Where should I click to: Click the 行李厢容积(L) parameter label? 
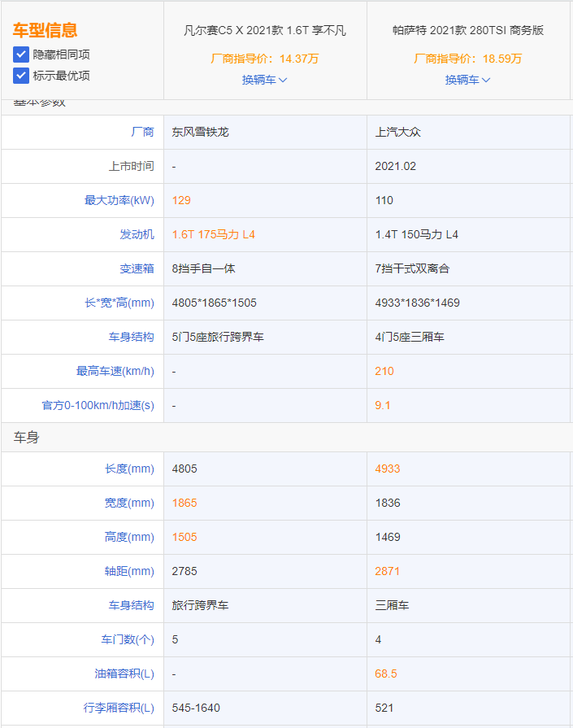point(119,708)
